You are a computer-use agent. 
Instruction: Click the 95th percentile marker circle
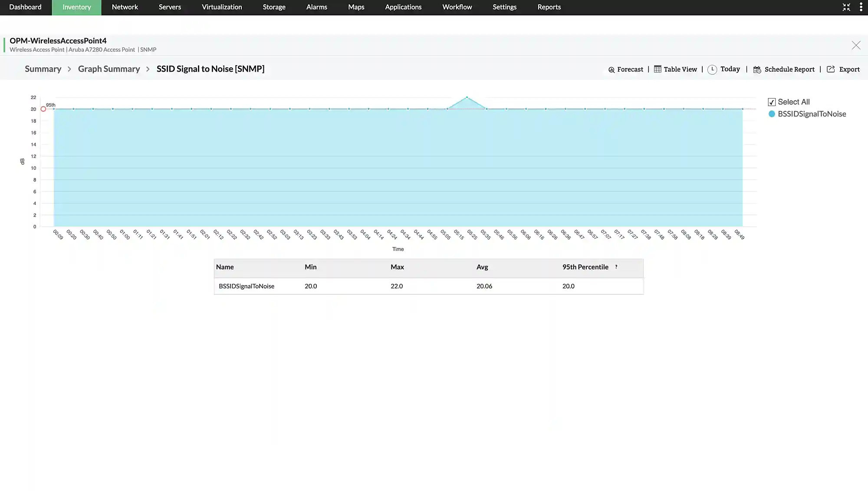43,109
